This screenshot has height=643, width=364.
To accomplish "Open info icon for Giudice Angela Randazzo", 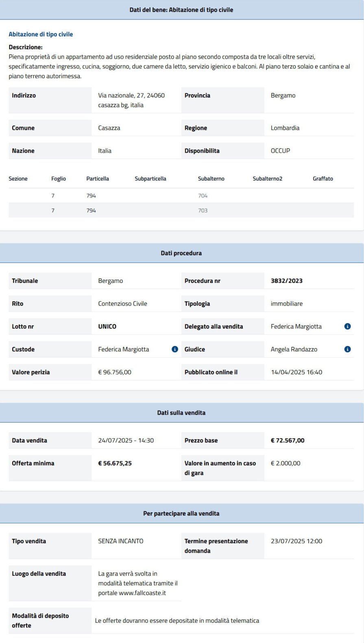I will pos(347,349).
